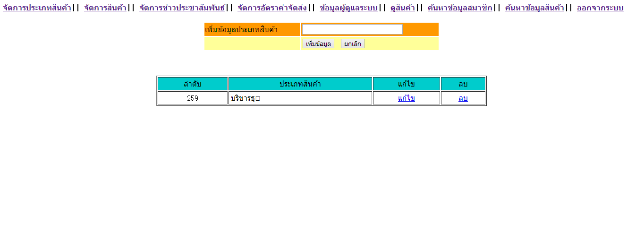Open จัดการอัตราค่าจัดส่ง link
The width and height of the screenshot is (644, 226).
(x=272, y=8)
